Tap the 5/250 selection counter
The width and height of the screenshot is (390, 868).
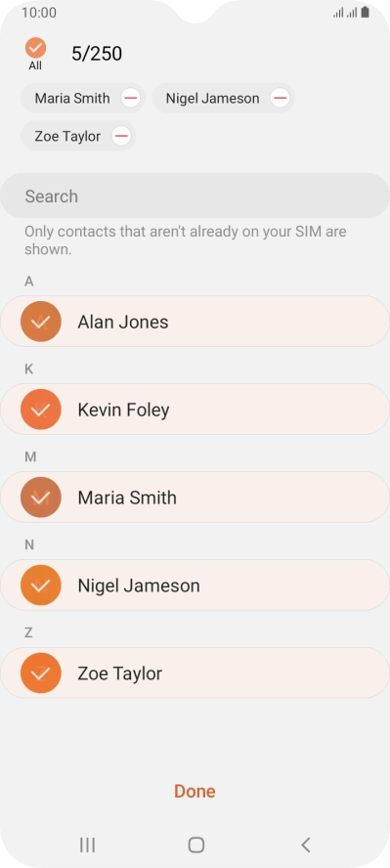[97, 54]
